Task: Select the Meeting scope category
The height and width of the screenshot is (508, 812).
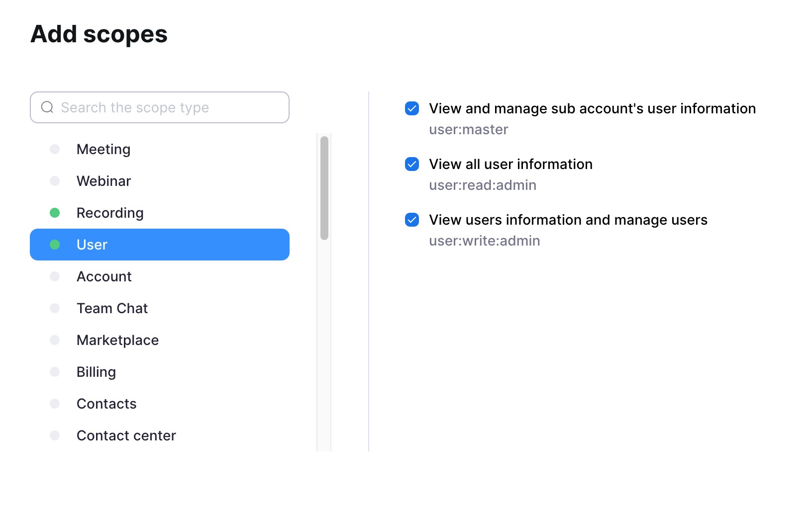Action: (x=103, y=149)
